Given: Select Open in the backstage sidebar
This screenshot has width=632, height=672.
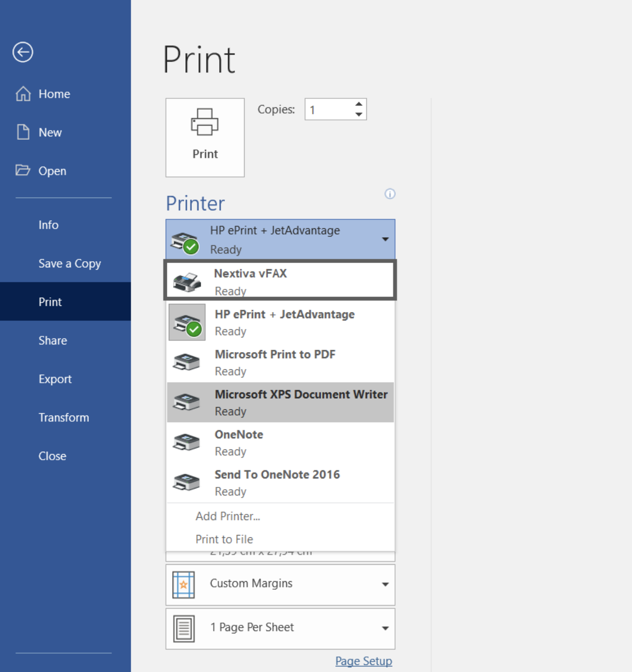Looking at the screenshot, I should tap(65, 171).
